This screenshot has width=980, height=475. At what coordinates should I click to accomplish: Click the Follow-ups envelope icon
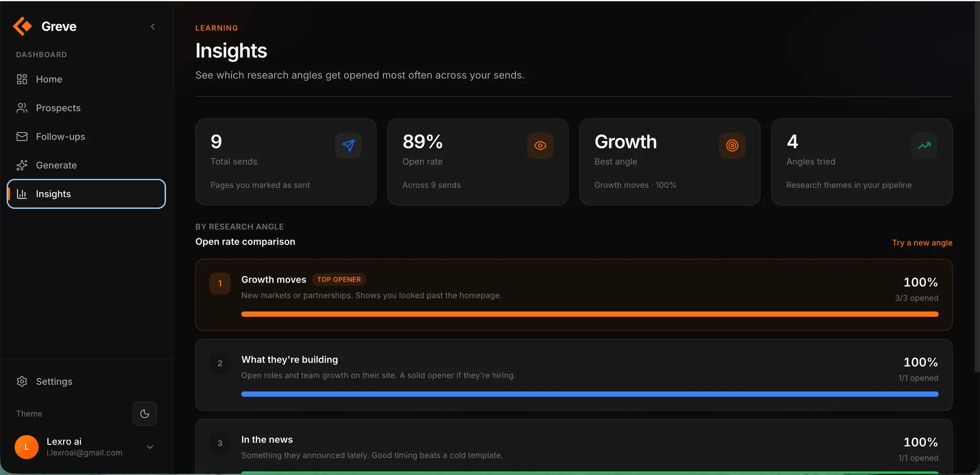(22, 137)
